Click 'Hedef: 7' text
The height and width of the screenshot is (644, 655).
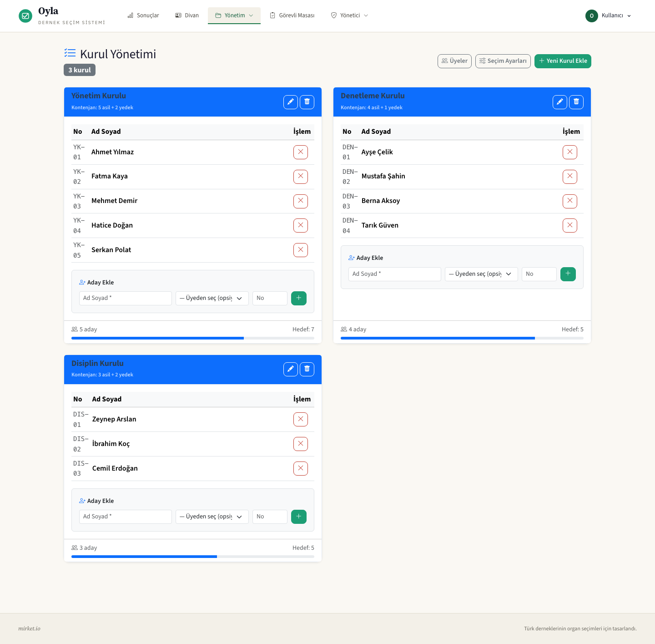303,330
